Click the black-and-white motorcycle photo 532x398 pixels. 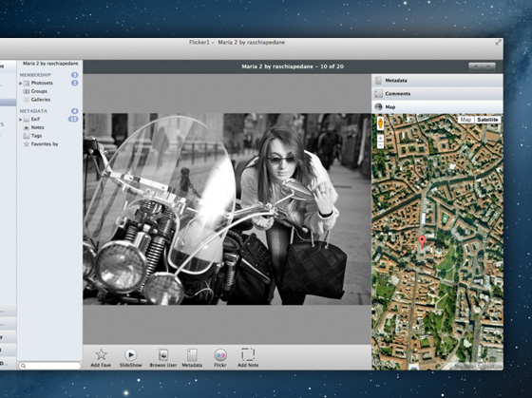227,209
